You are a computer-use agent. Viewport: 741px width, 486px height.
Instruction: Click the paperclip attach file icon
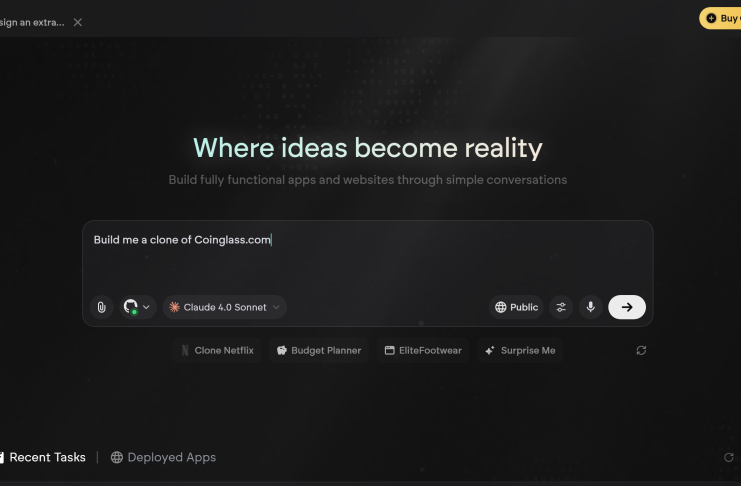[x=102, y=307]
